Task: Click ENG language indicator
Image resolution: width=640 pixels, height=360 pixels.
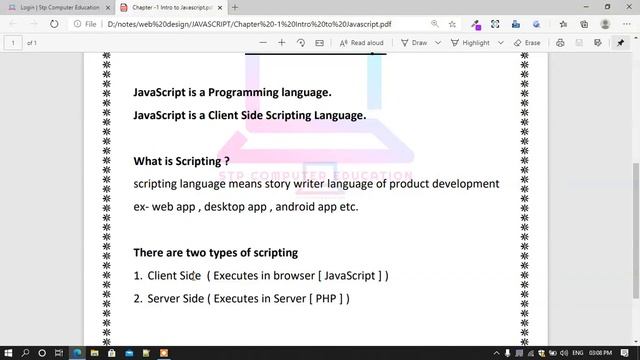Action: 578,353
